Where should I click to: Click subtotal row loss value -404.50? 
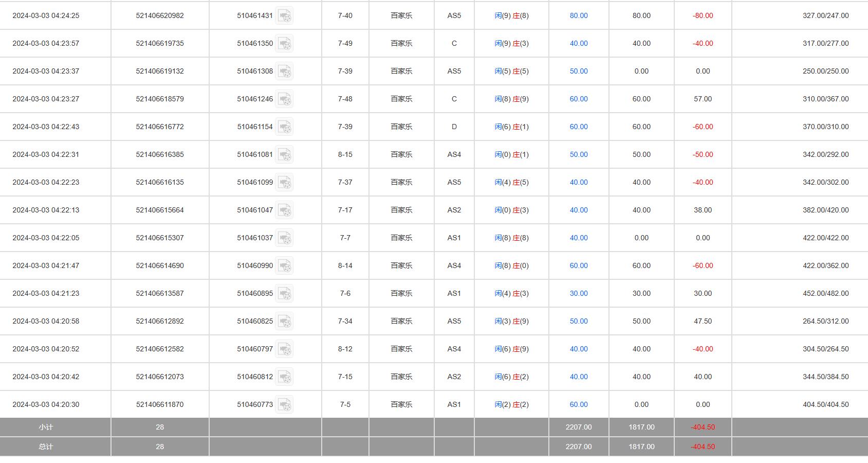703,427
